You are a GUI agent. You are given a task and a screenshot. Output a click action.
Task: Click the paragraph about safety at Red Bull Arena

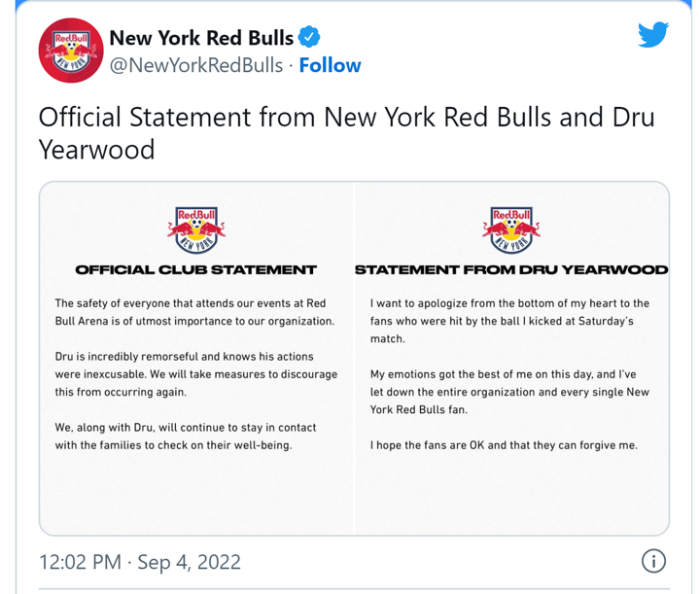click(x=194, y=312)
